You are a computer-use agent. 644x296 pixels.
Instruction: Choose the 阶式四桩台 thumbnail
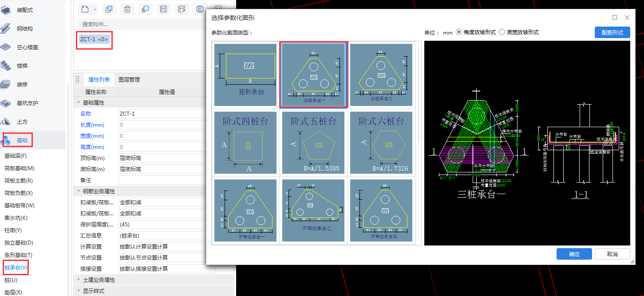[245, 142]
